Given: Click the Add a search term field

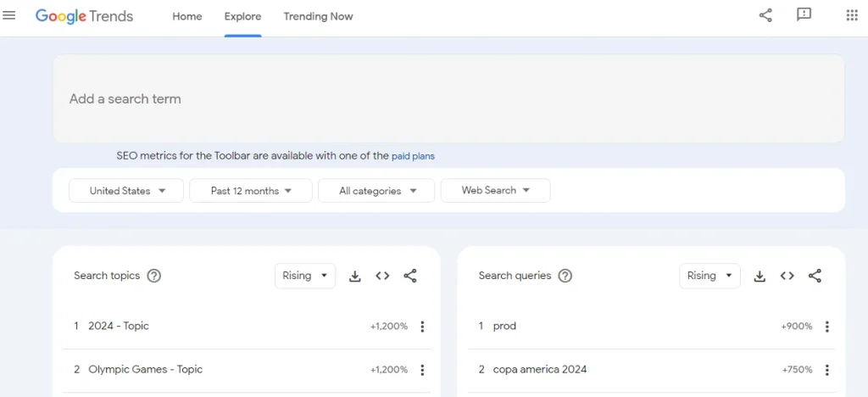Looking at the screenshot, I should [x=448, y=98].
